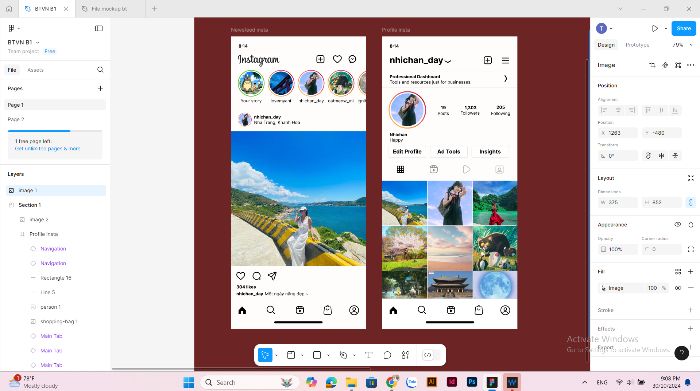Collapse Section 1 in layers

(x=12, y=205)
